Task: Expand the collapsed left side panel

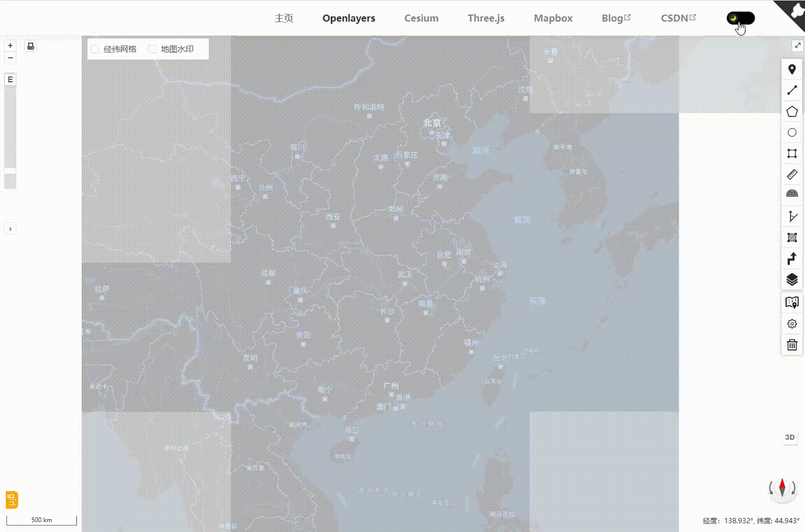Action: click(x=10, y=228)
